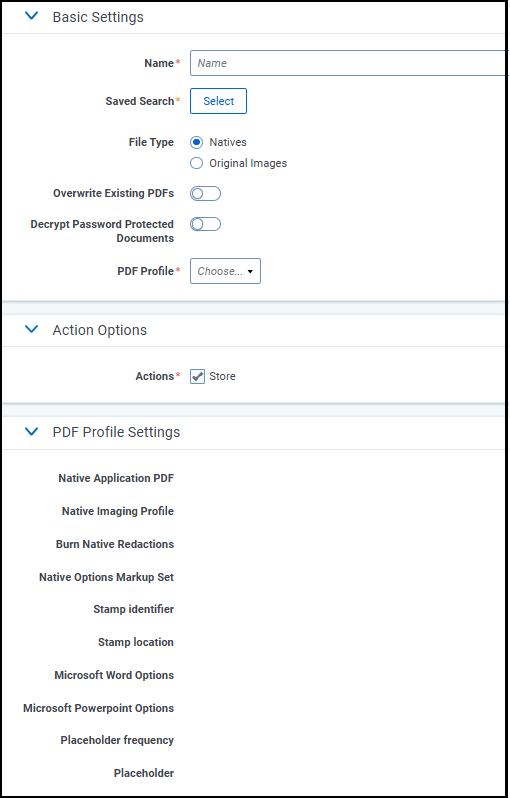Viewport: 510px width, 798px height.
Task: Uncheck the Store action checkbox
Action: tap(197, 377)
